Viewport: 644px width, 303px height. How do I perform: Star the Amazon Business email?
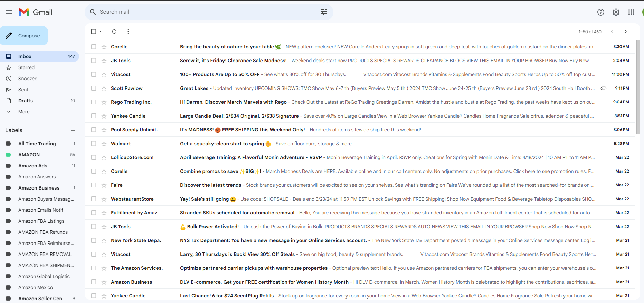104,282
